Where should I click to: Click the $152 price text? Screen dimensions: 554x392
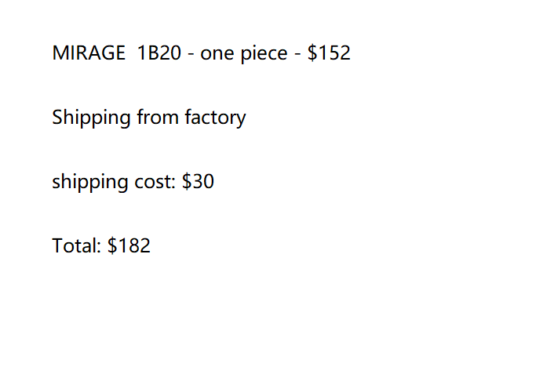[x=329, y=53]
